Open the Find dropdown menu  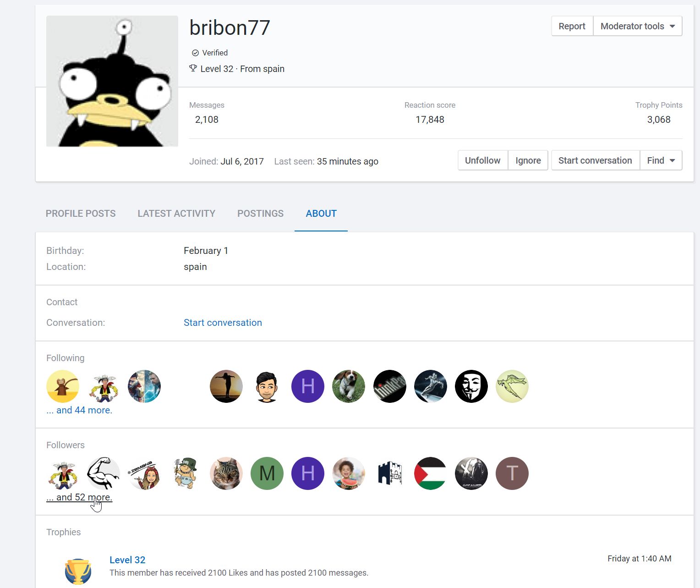(x=661, y=160)
